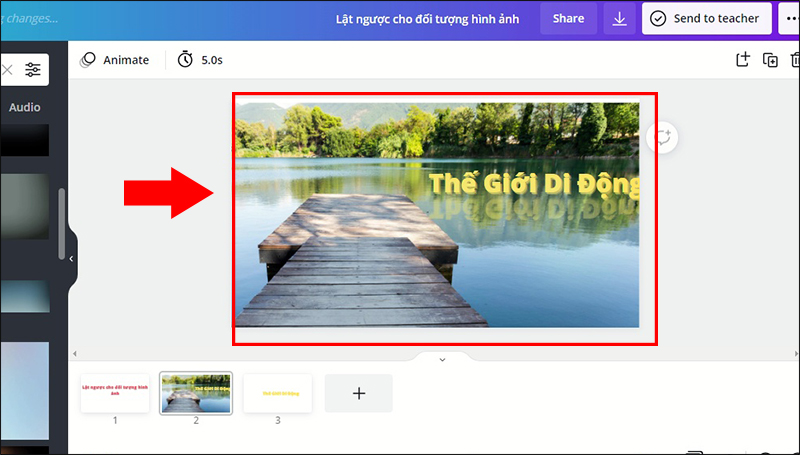800x455 pixels.
Task: Pick the light blue gradient swatch
Action: [24, 390]
